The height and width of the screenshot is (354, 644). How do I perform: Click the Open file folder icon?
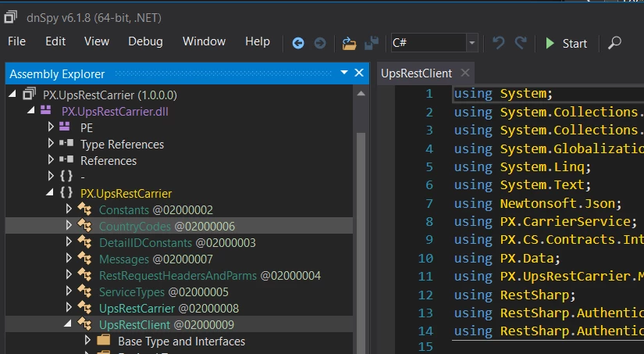coord(349,43)
